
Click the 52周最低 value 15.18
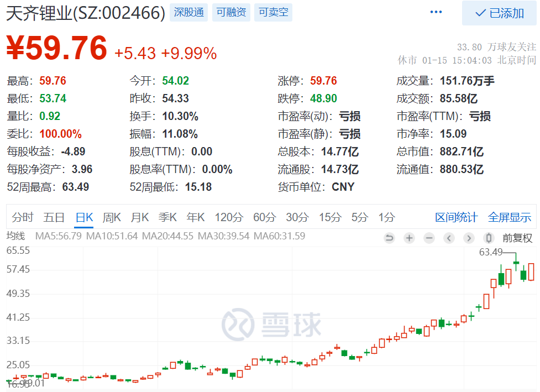click(x=198, y=187)
